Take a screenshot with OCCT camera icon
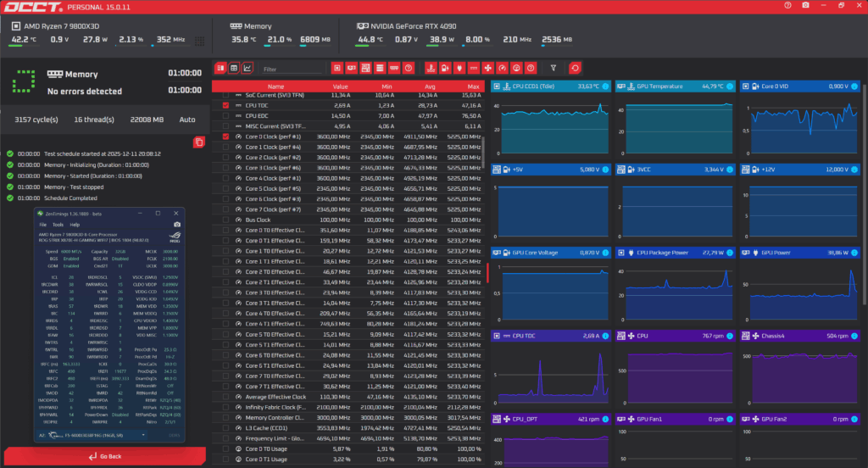 coord(805,5)
